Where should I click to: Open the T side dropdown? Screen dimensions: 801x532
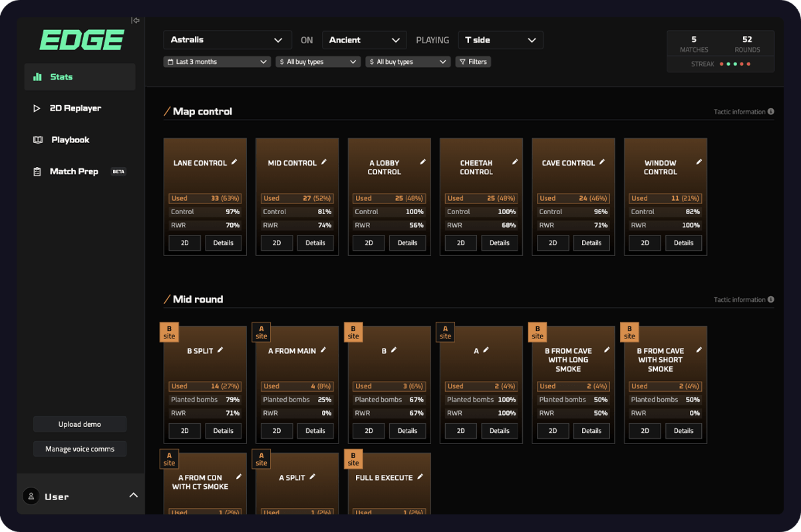point(500,40)
